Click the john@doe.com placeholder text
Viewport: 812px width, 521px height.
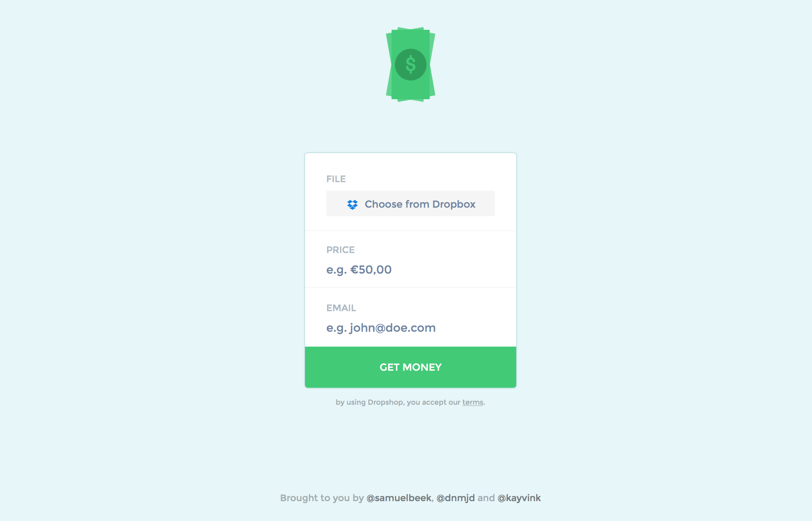click(393, 328)
